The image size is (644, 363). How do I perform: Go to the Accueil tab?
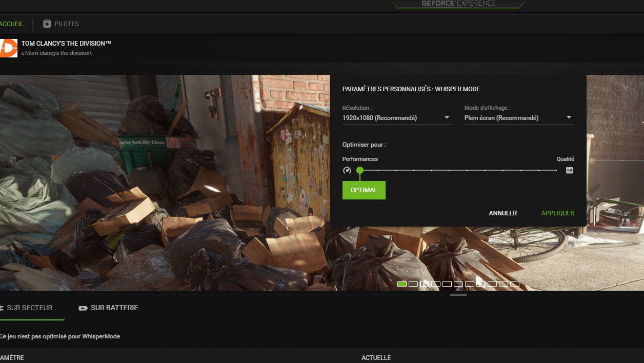[x=11, y=24]
